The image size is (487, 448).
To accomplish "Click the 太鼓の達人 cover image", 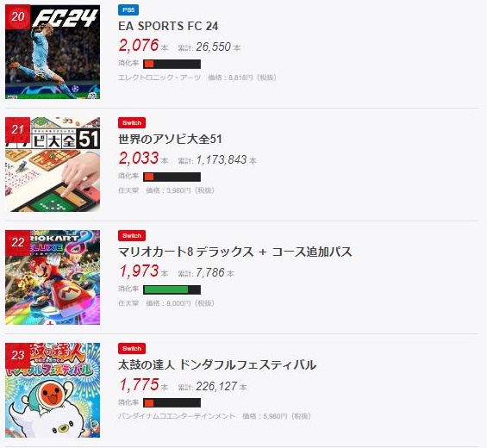I will 53,390.
